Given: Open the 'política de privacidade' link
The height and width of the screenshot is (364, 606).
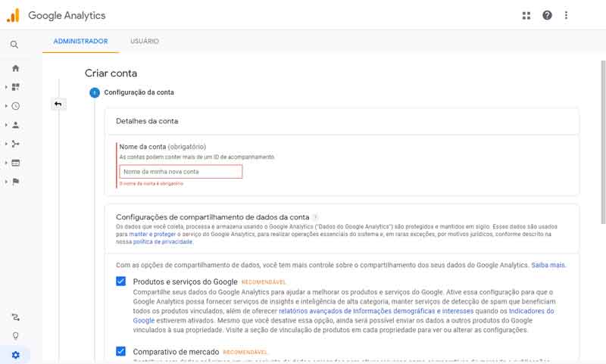Looking at the screenshot, I should coord(163,242).
